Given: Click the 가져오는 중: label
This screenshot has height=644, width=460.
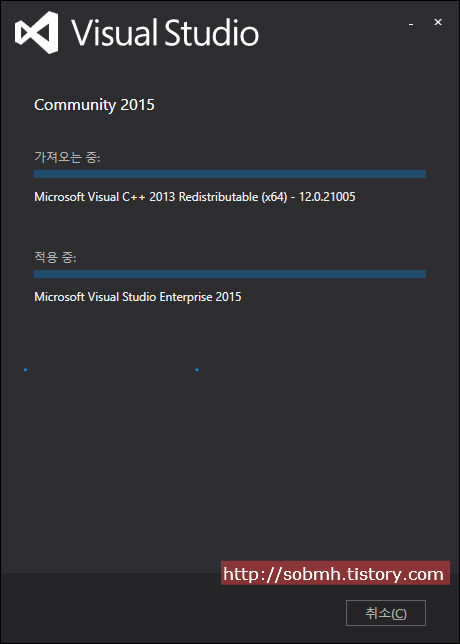Looking at the screenshot, I should pyautogui.click(x=67, y=157).
